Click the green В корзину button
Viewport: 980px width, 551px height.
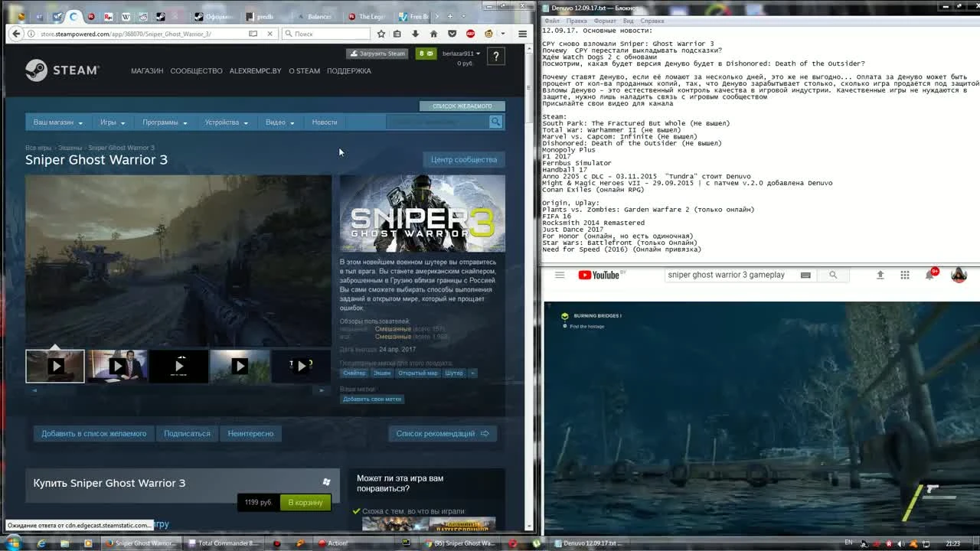305,503
